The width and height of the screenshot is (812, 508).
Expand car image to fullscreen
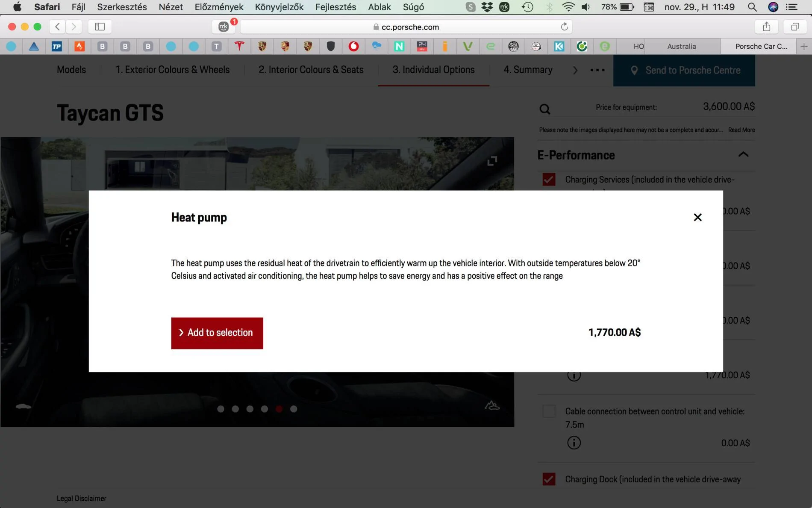tap(492, 161)
